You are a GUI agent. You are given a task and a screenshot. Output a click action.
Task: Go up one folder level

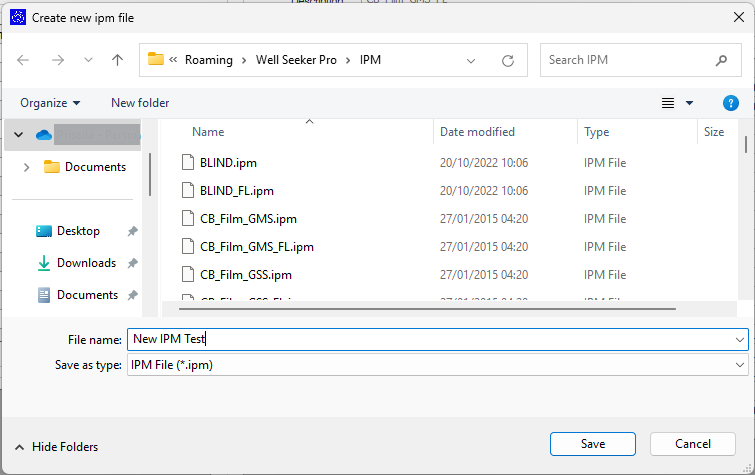[x=117, y=60]
